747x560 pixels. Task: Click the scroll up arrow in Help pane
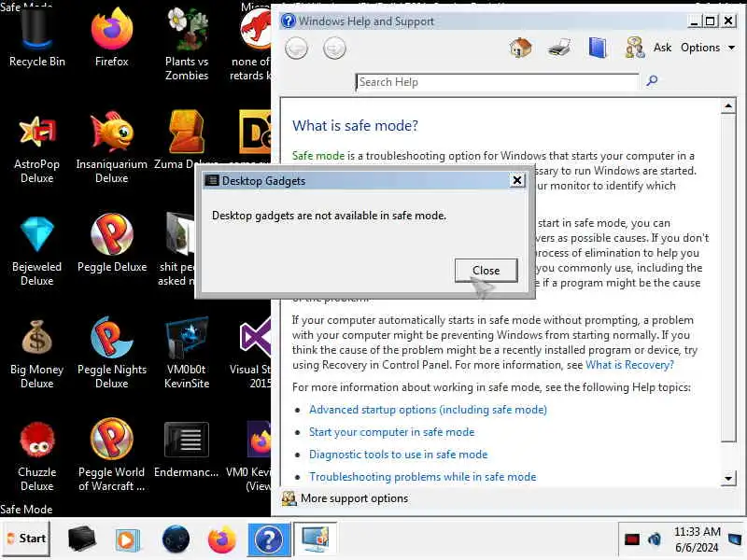tap(728, 105)
